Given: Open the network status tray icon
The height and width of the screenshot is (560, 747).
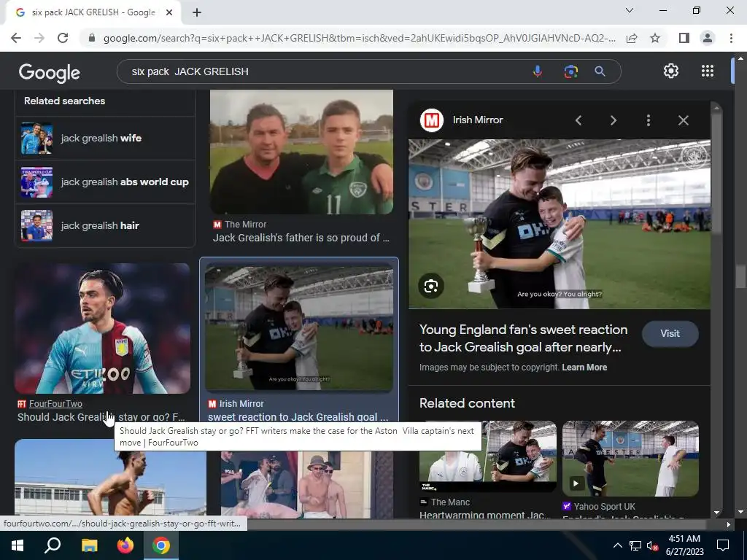Looking at the screenshot, I should (x=635, y=545).
